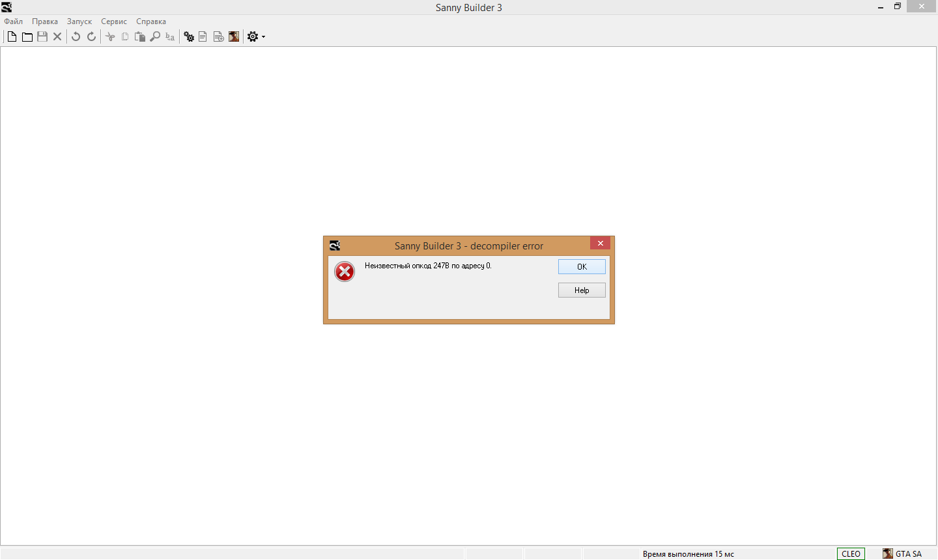The height and width of the screenshot is (560, 938).
Task: Click the Sanny Builder app icon in title bar
Action: point(7,7)
